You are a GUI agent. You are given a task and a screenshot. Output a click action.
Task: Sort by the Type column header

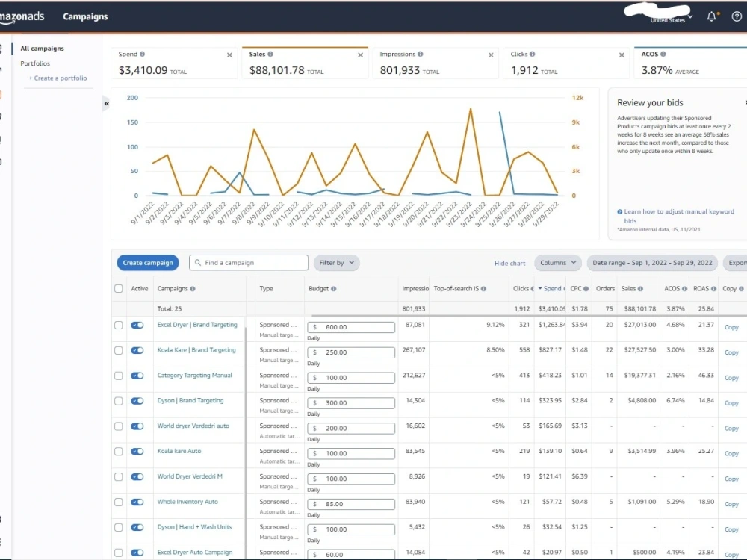pos(266,288)
